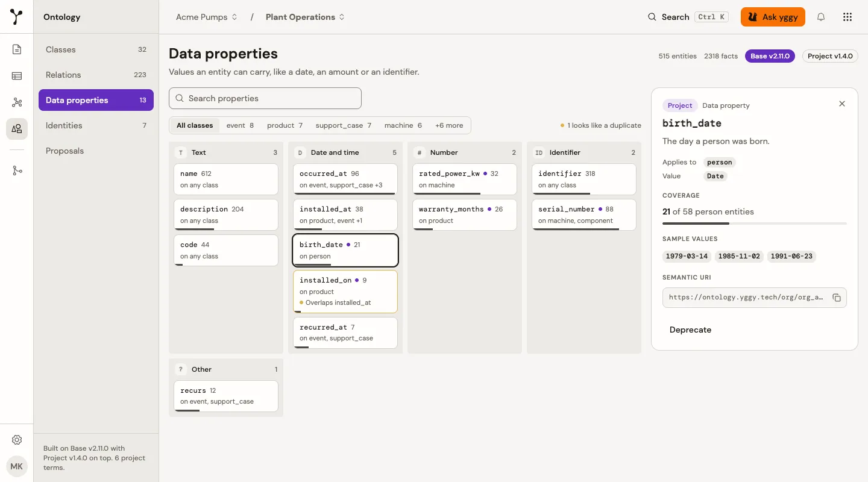This screenshot has height=482, width=868.
Task: Open the installed_on property card
Action: tap(345, 292)
